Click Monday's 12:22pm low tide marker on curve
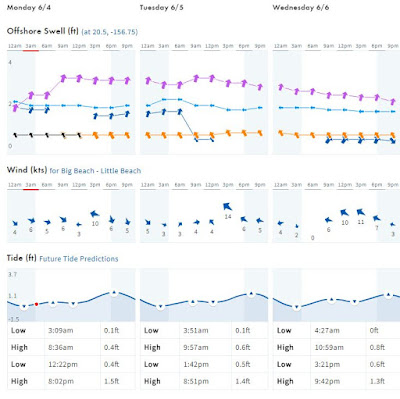Screen dimensions: 400x399 click(x=73, y=304)
